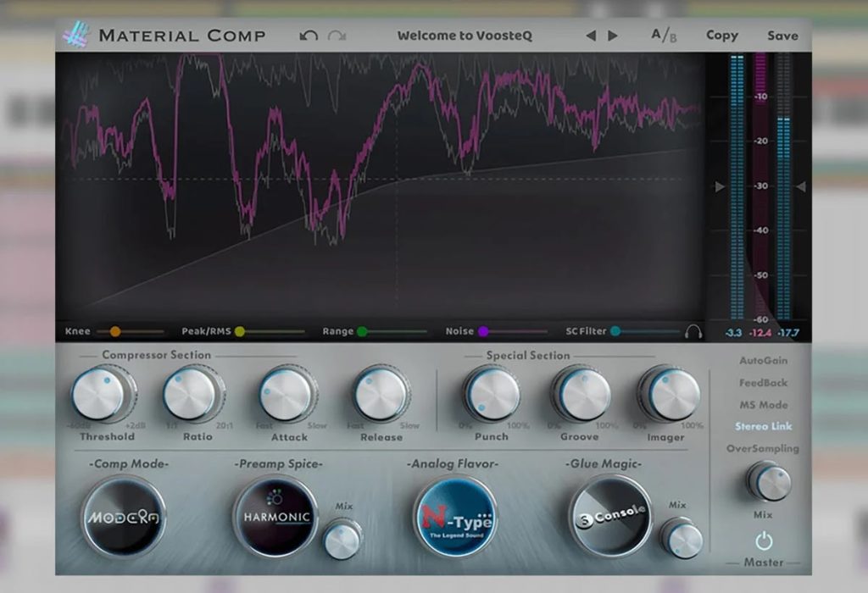
Task: Click the Copy button
Action: pyautogui.click(x=722, y=36)
